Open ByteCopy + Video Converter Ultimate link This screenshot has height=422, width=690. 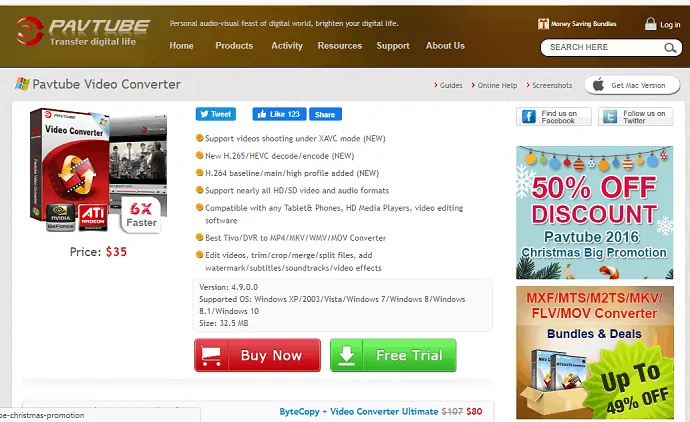tap(359, 411)
